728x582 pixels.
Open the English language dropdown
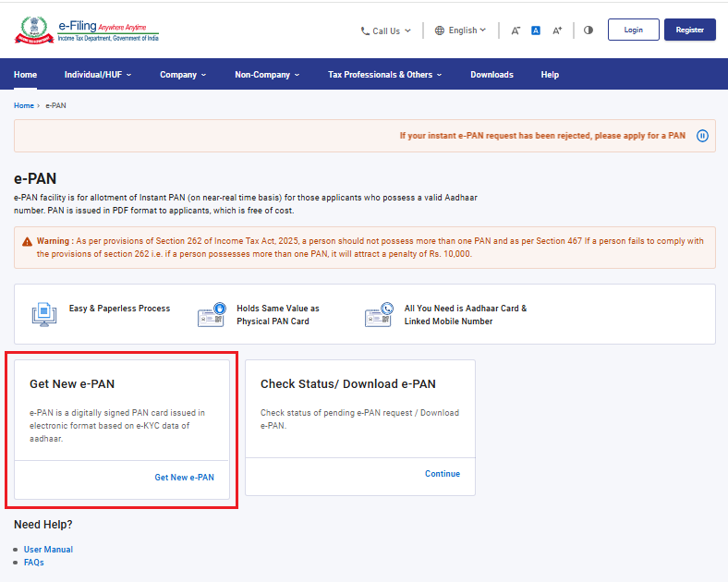461,30
